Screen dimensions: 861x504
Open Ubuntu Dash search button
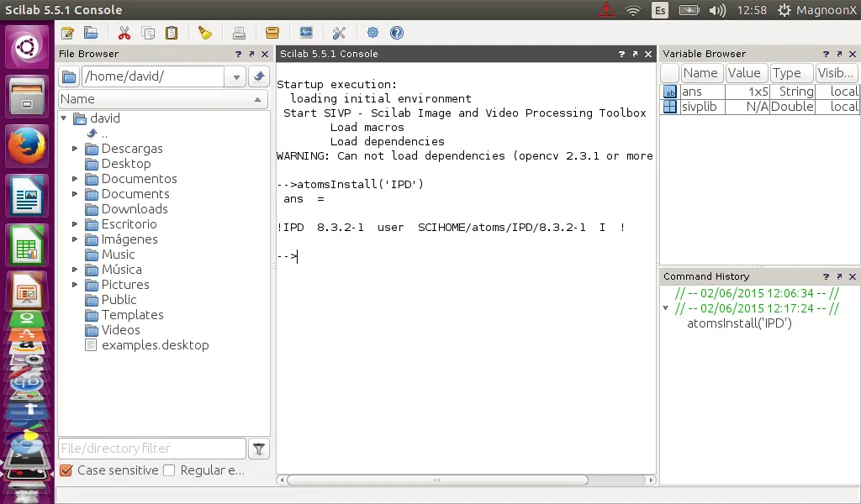tap(26, 47)
